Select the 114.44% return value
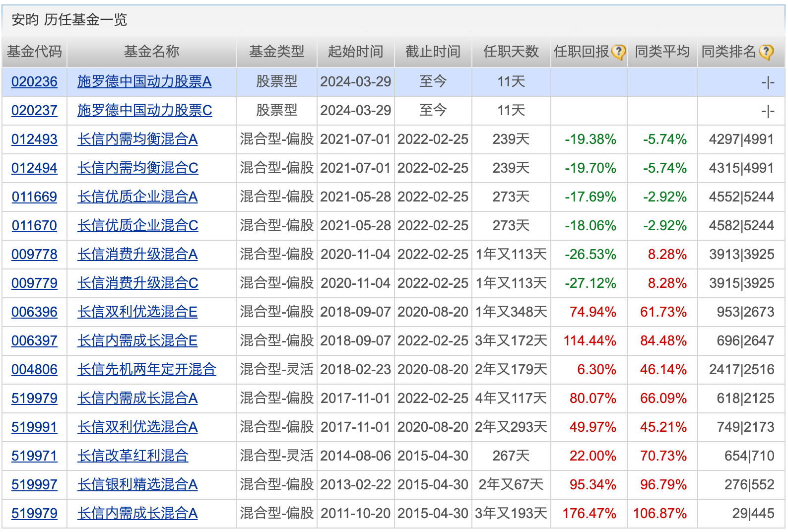Viewport: 788px width, 532px height. [590, 341]
